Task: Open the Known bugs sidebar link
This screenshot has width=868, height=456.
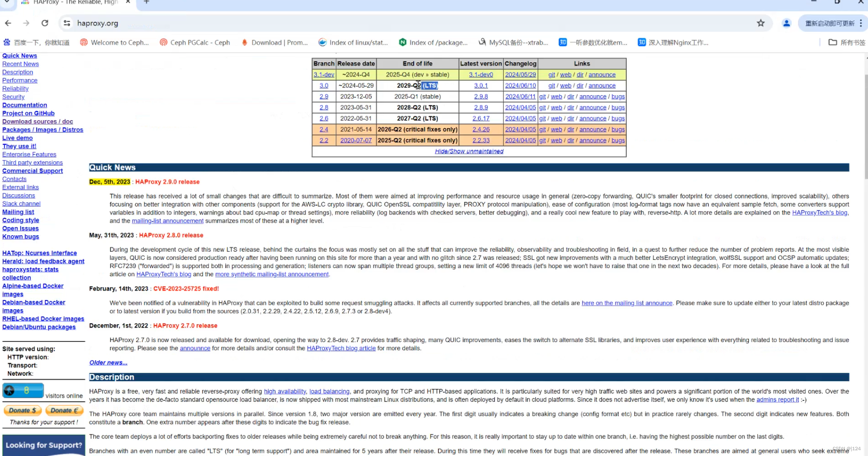Action: (x=21, y=237)
